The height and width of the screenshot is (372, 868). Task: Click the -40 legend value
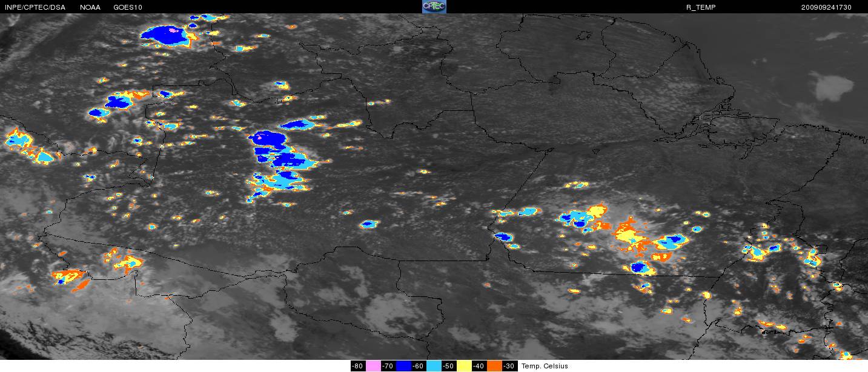(x=479, y=366)
